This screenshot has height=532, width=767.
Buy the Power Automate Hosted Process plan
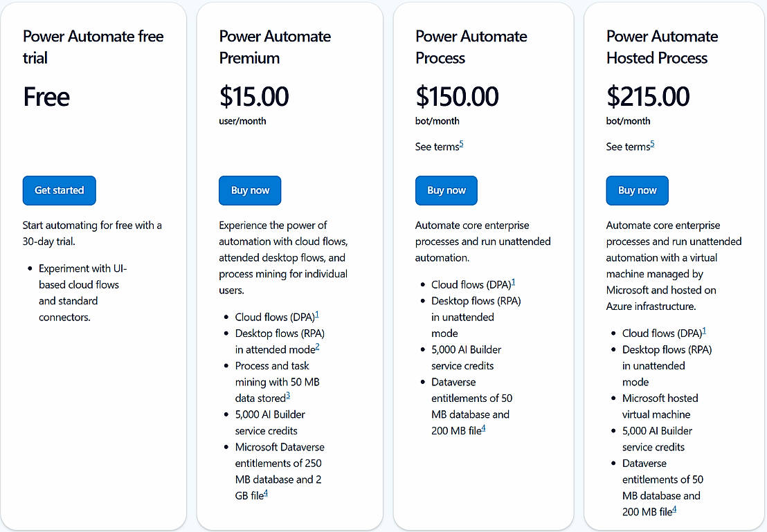(x=637, y=190)
